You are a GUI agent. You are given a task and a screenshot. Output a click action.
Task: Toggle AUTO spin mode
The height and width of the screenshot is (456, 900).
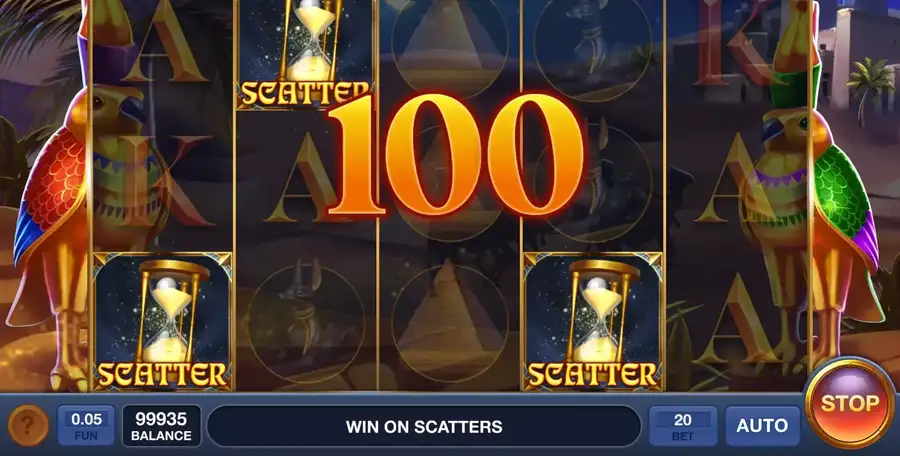pos(762,426)
